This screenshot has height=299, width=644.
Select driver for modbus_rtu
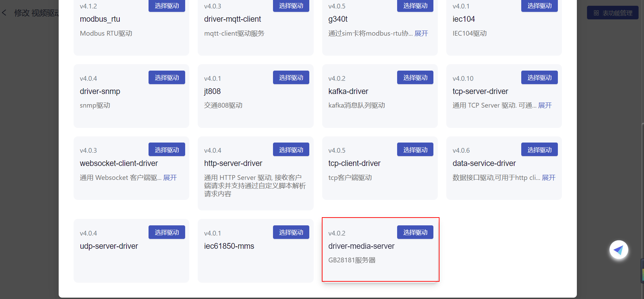(167, 6)
